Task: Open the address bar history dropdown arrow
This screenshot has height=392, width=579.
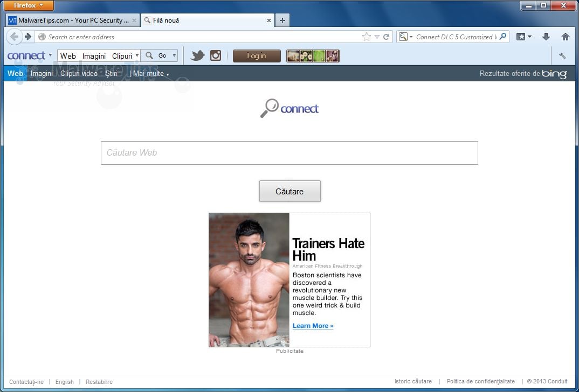Action: pos(377,37)
